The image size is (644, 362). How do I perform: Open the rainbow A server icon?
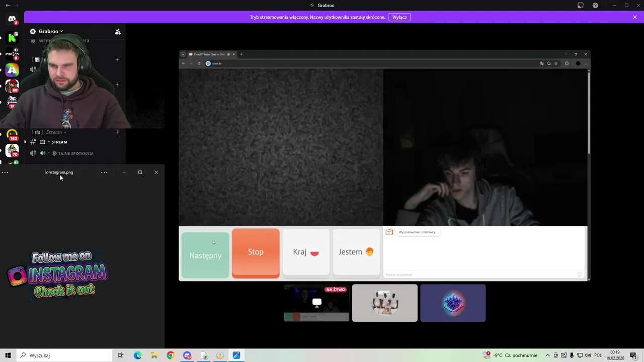tap(12, 70)
